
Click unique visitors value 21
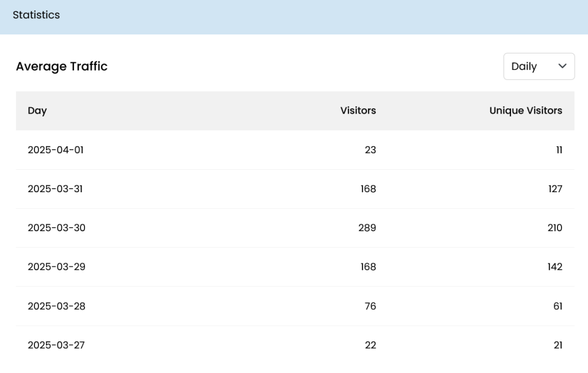[558, 345]
